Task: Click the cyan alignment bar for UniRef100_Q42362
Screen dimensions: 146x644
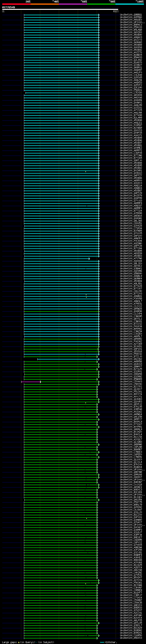Action: click(x=68, y=359)
